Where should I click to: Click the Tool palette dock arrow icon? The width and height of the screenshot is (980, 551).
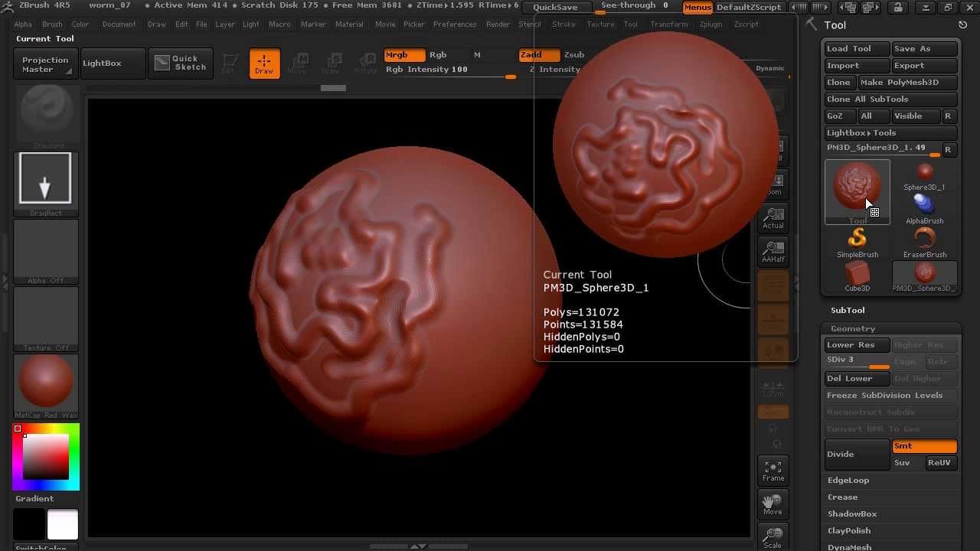pyautogui.click(x=963, y=24)
